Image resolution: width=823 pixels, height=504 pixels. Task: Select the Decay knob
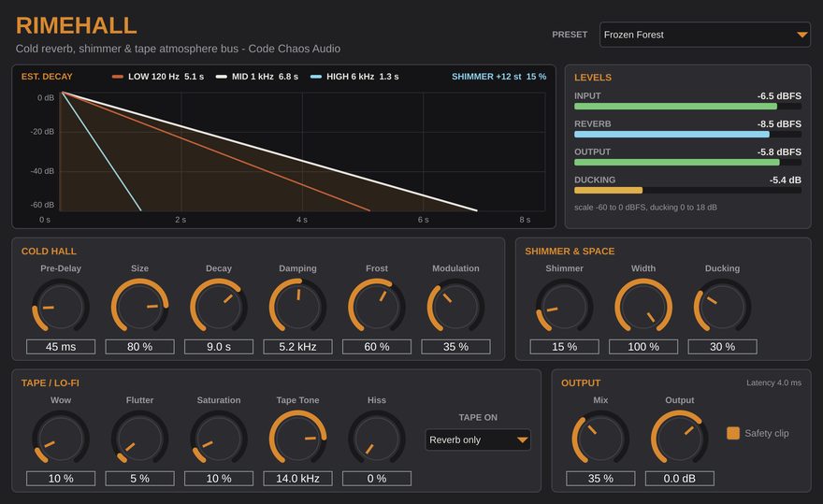[x=219, y=307]
